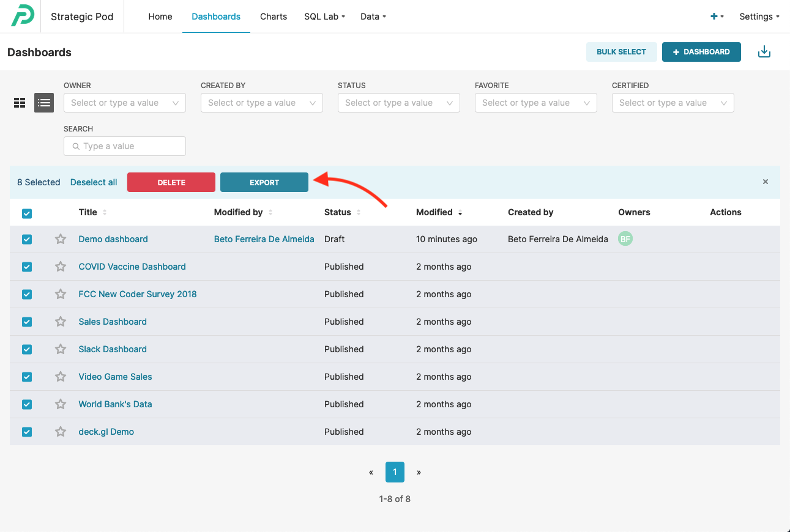Screen dimensions: 790x532
Task: Click the Search input field
Action: tap(125, 146)
